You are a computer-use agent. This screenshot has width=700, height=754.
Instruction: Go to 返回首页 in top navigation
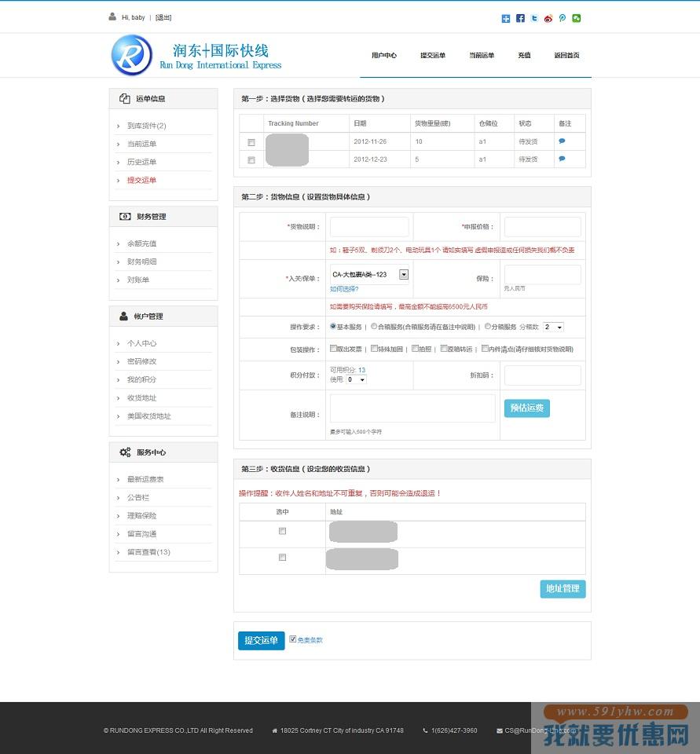(566, 55)
